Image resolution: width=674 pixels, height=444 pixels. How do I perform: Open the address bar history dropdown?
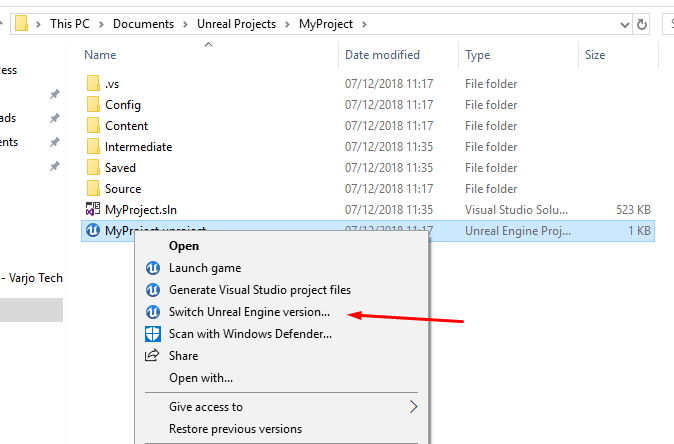625,25
